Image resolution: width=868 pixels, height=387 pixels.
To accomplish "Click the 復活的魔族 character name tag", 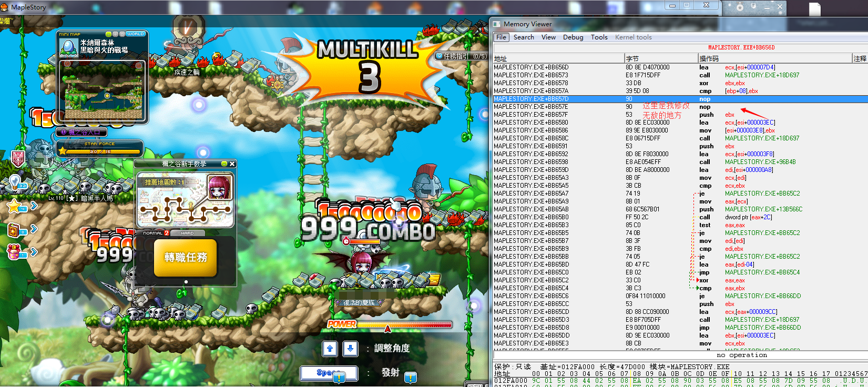I will (360, 302).
